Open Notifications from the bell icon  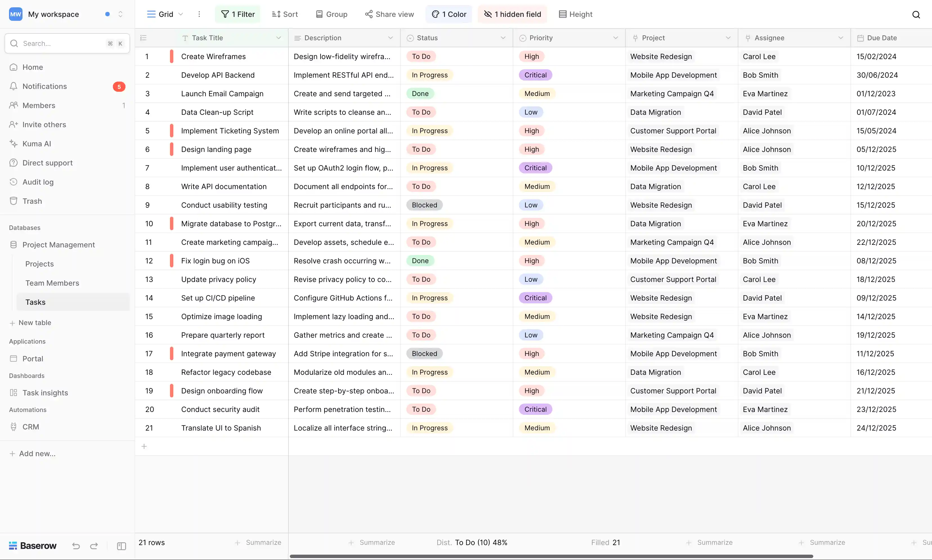point(44,86)
